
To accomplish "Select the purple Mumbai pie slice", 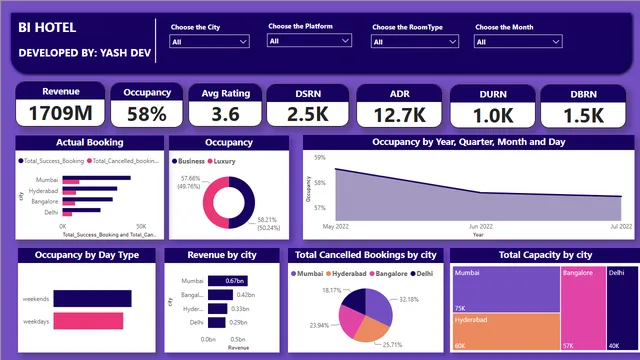I will 378,307.
